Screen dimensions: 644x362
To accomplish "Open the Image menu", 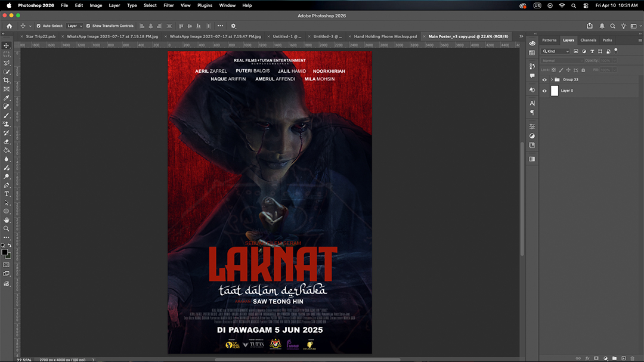I will click(95, 5).
